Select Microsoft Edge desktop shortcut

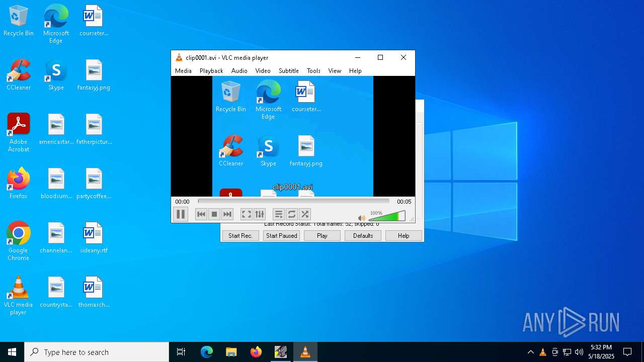point(56,24)
